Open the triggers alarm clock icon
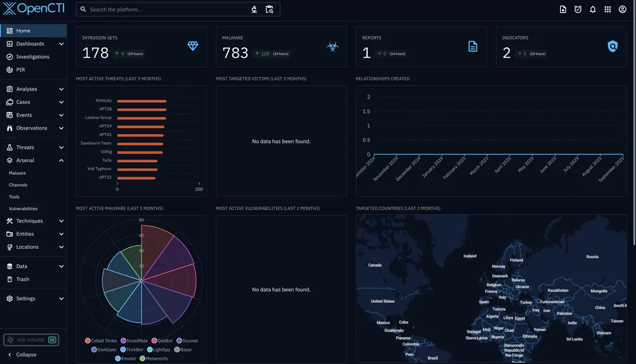 pos(578,9)
